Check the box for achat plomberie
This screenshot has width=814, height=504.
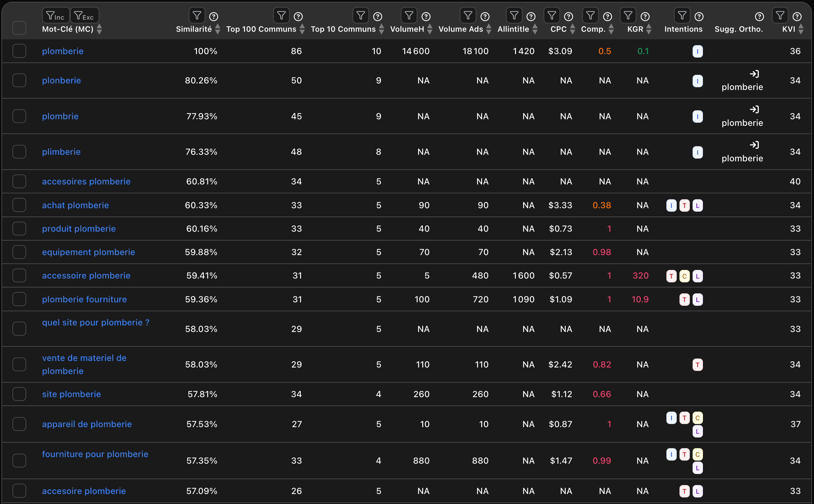[x=19, y=205]
